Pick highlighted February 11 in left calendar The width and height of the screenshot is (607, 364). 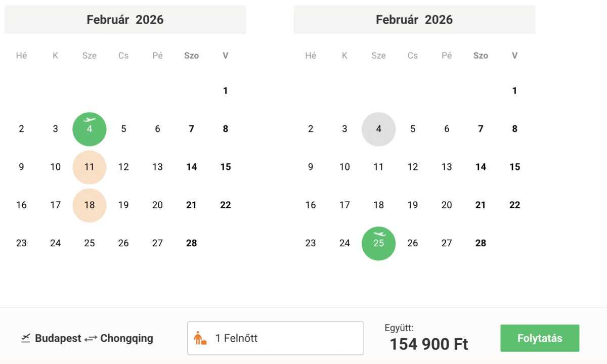pos(90,167)
